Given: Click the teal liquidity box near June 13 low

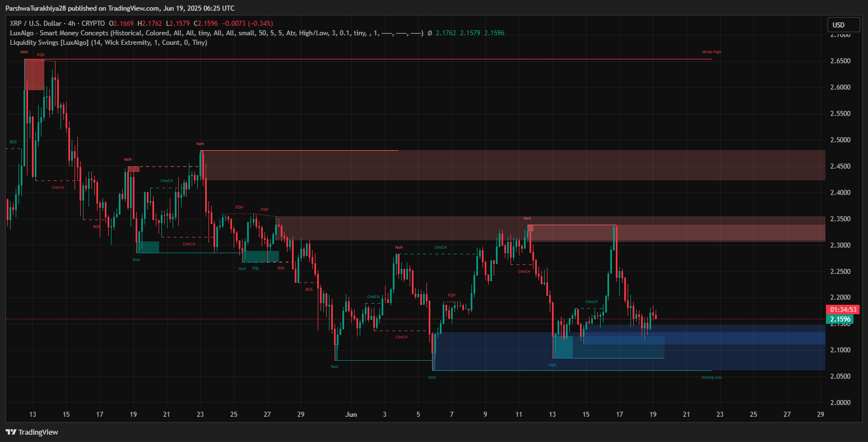Looking at the screenshot, I should coord(563,347).
